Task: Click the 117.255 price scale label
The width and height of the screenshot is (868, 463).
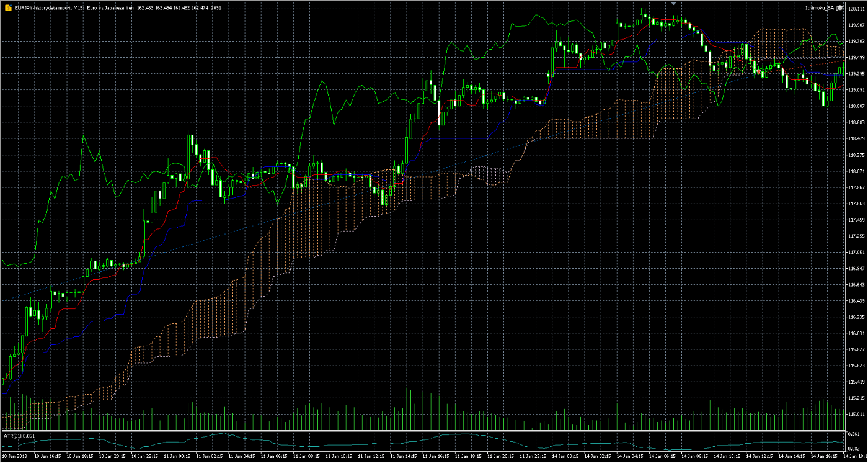Action: coord(856,236)
